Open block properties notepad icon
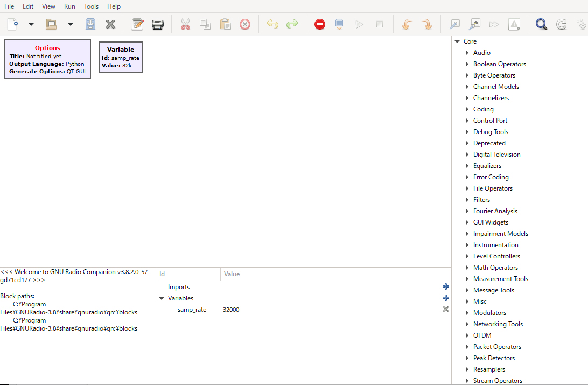Image resolution: width=588 pixels, height=385 pixels. coord(138,24)
